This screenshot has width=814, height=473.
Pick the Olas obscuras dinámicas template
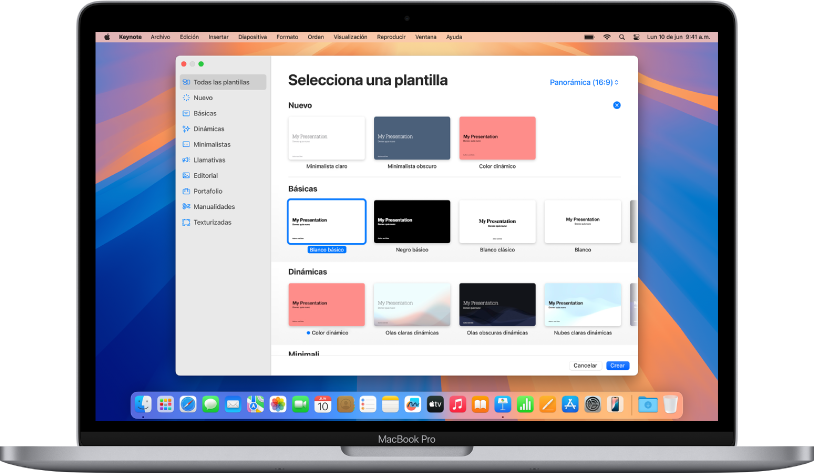(497, 304)
